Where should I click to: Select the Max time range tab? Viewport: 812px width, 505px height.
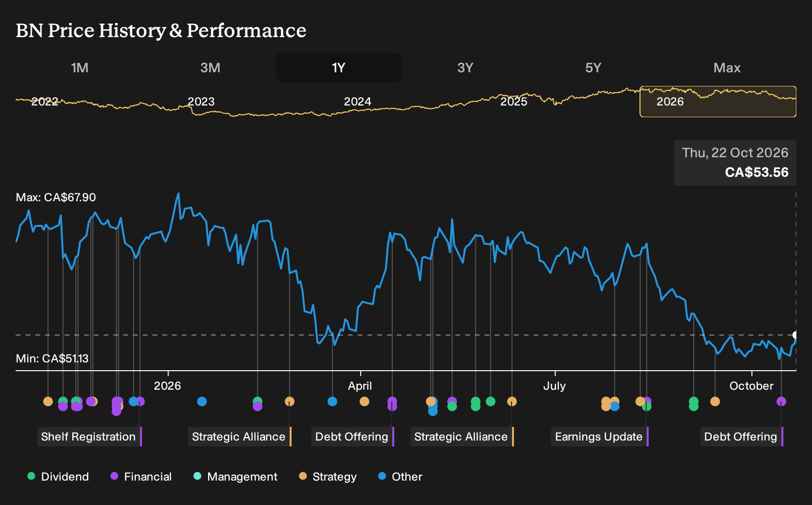pyautogui.click(x=727, y=67)
